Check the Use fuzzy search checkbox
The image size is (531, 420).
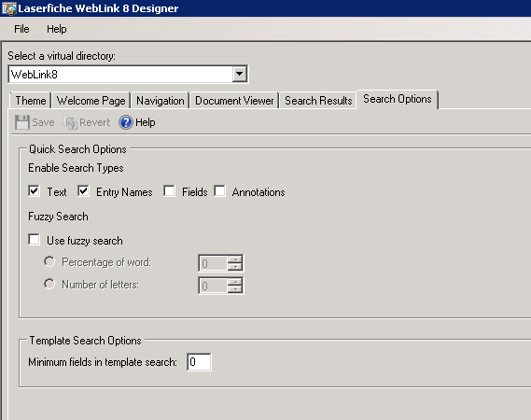click(34, 240)
